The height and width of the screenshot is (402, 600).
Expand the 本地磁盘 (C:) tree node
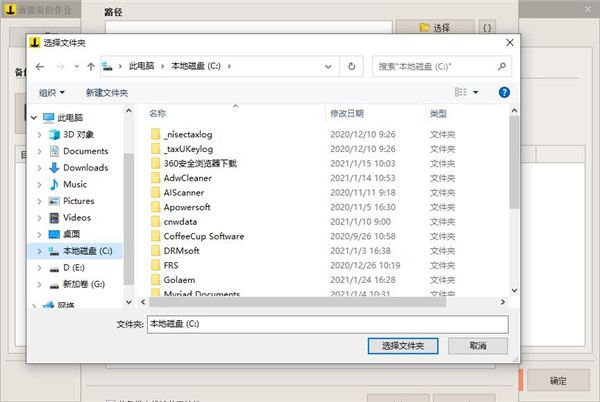tap(39, 251)
